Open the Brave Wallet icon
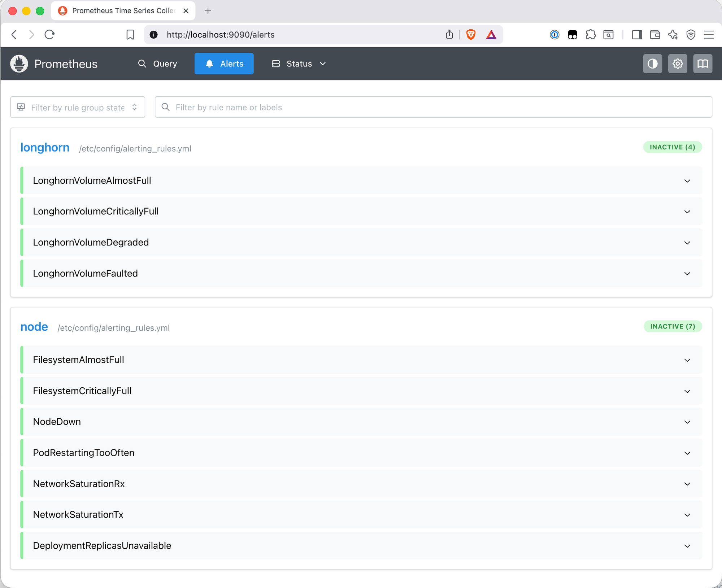Viewport: 722px width, 588px height. point(655,35)
